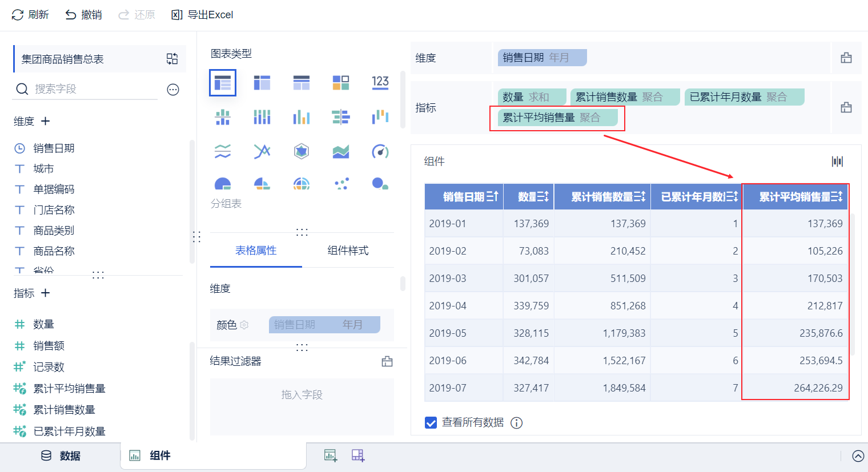Open the 累计平均销售量 聚合 field dropdown
The width and height of the screenshot is (868, 472).
pos(558,118)
